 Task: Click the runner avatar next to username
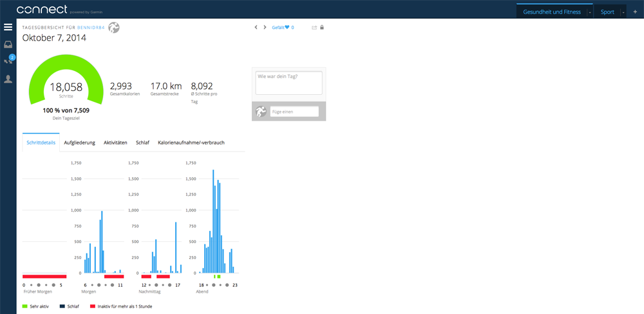point(114,27)
